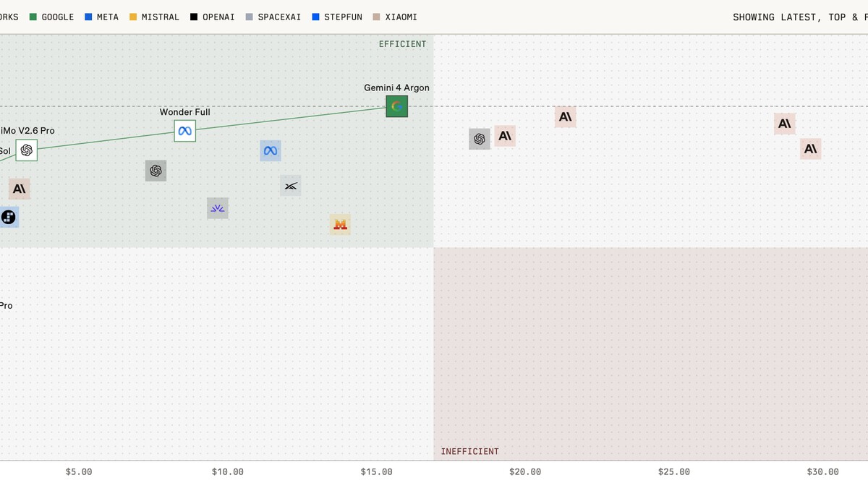Click the $20.00 axis label

(525, 472)
